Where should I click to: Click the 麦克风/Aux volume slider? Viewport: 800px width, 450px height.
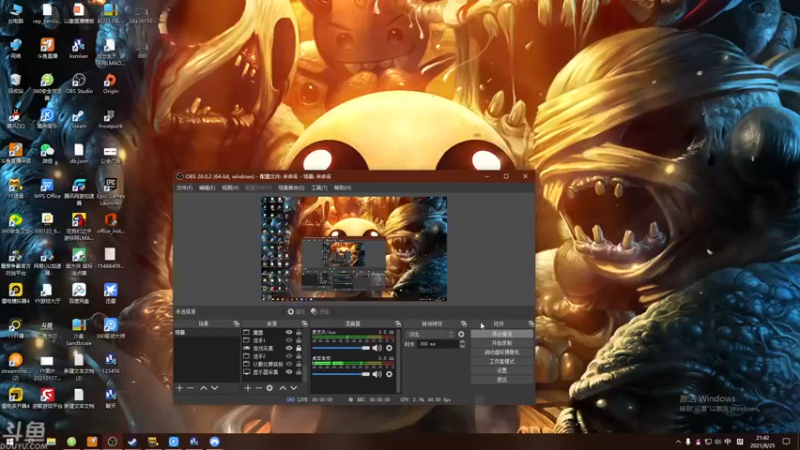(341, 348)
